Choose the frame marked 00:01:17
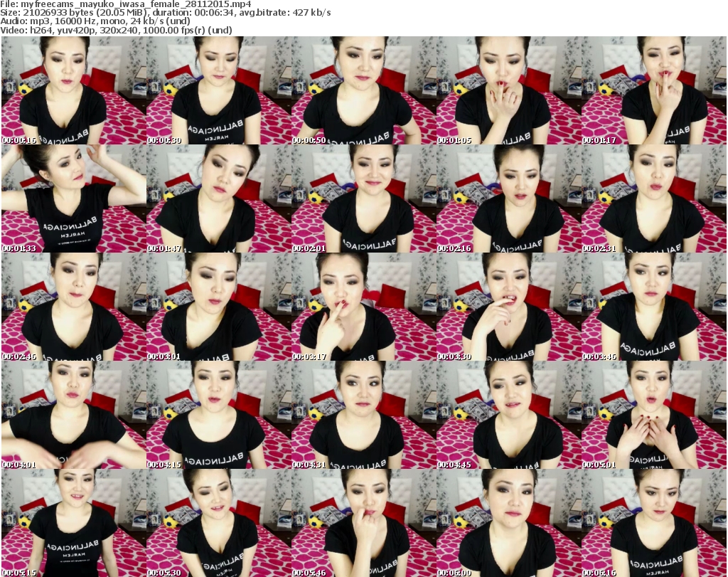The image size is (728, 577). (x=654, y=90)
